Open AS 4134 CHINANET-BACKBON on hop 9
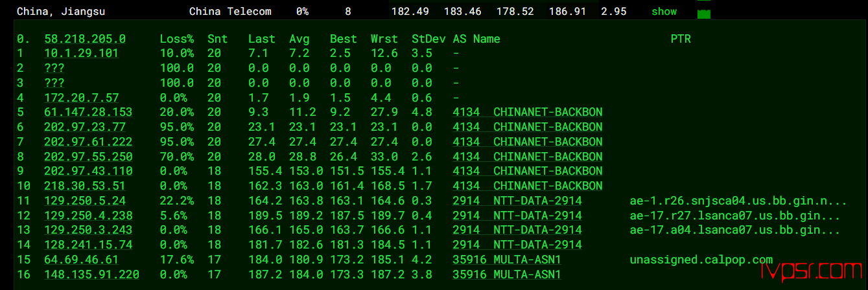The image size is (868, 290). pos(528,172)
